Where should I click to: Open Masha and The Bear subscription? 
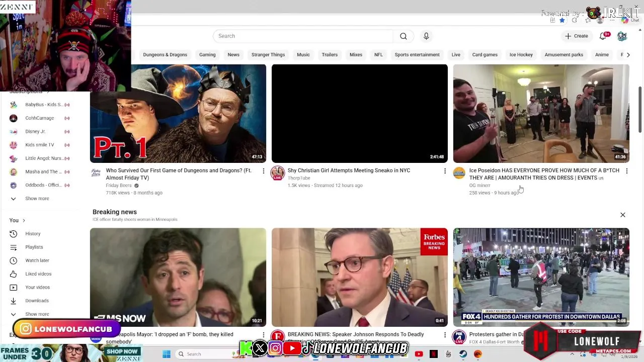[x=40, y=172]
